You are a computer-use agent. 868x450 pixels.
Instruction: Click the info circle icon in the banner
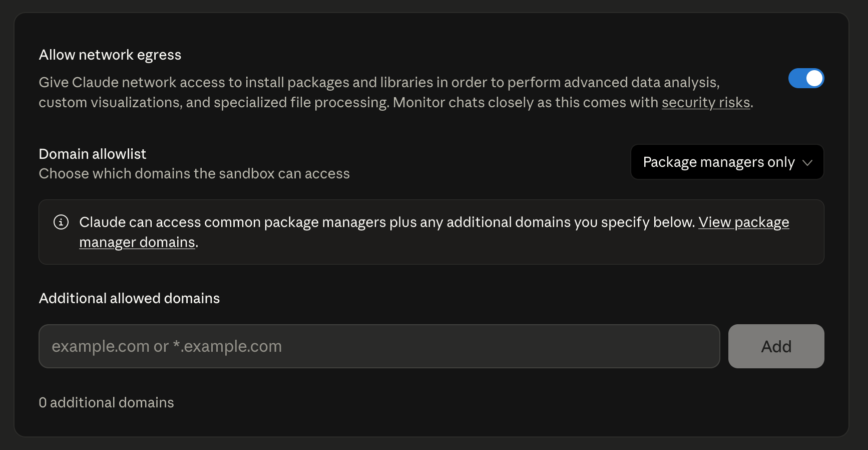coord(61,222)
